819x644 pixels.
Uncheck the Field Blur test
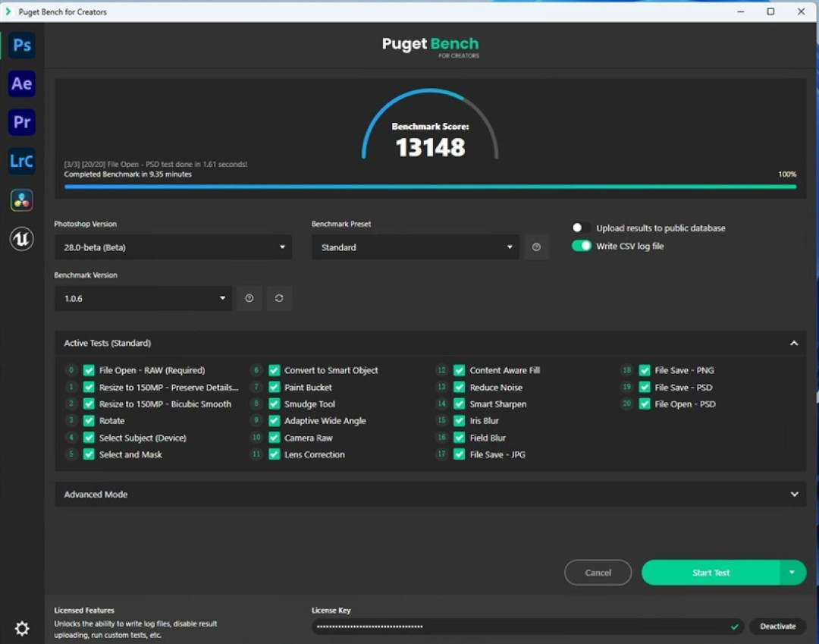(459, 438)
